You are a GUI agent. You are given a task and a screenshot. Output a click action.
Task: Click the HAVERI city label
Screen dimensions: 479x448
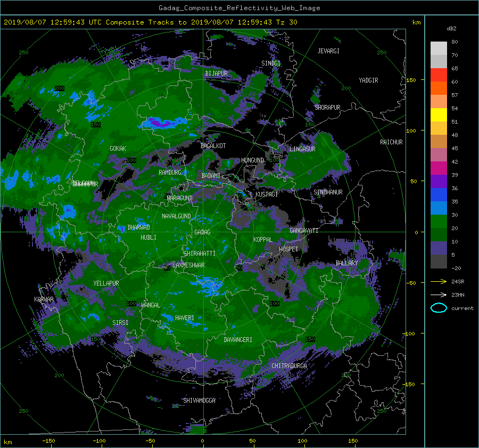tap(185, 318)
